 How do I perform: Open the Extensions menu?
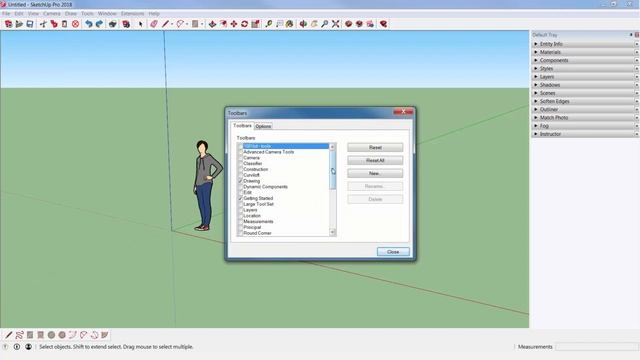point(132,13)
